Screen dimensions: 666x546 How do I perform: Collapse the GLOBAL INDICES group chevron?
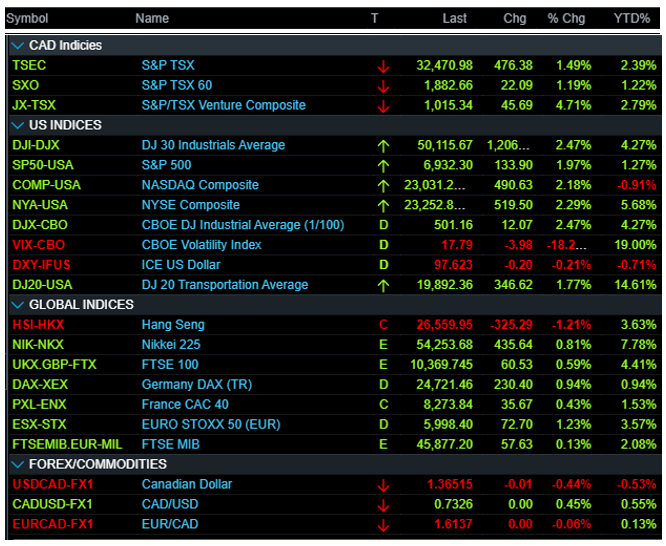(17, 305)
